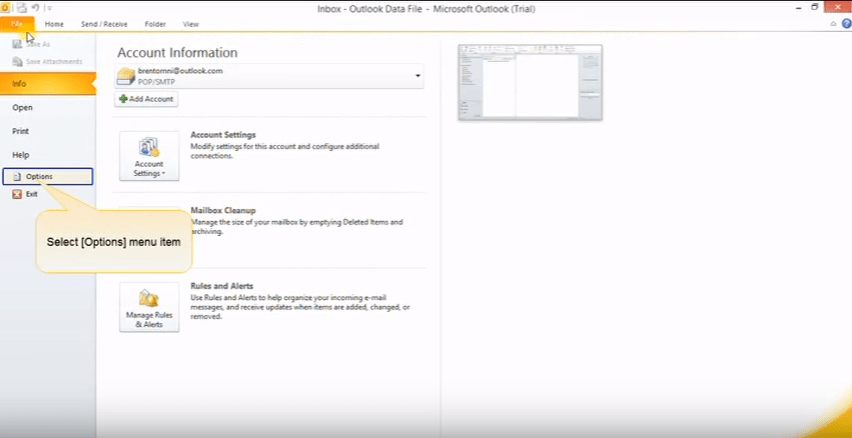Click the 'Rules and Alerts' heading text
The height and width of the screenshot is (438, 852).
[x=222, y=286]
